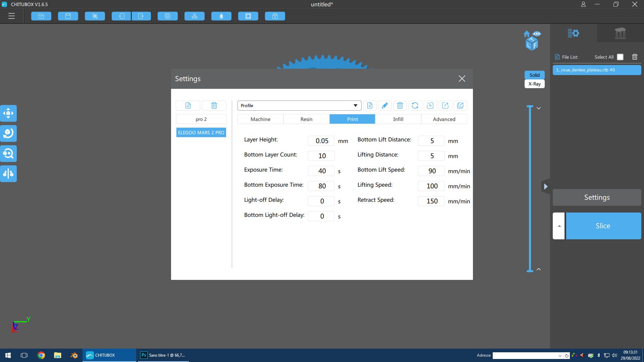Save project with the toolbar disk icon

click(68, 16)
